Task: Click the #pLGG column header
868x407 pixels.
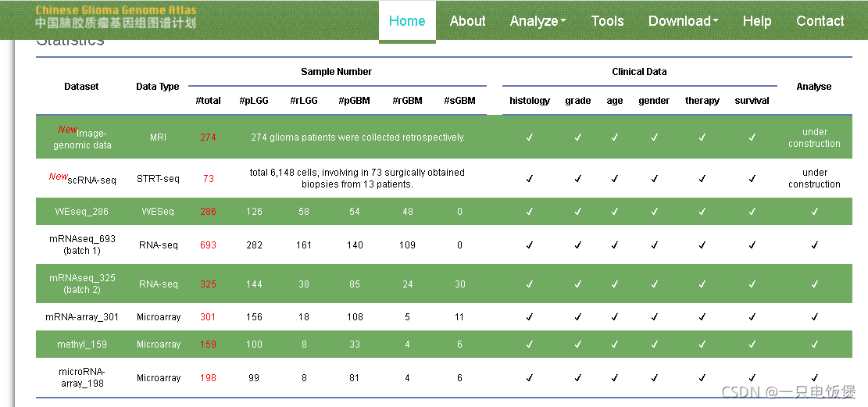Action: tap(254, 101)
